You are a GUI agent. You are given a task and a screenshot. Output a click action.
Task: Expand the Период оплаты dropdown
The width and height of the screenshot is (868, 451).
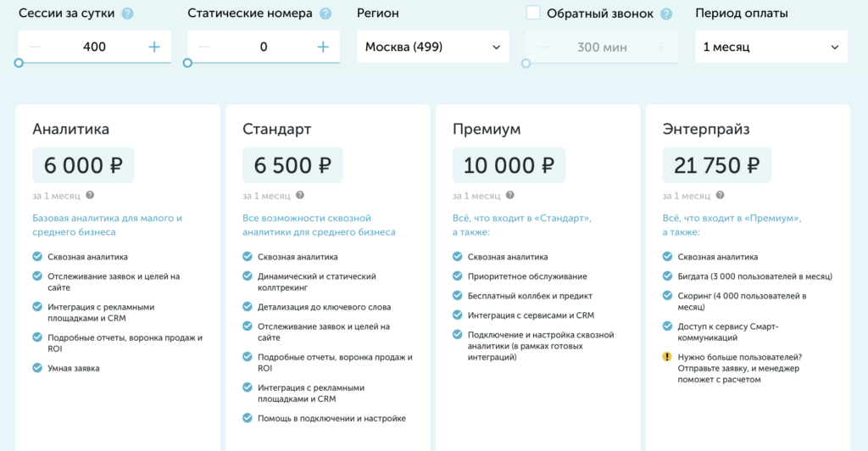[x=771, y=47]
